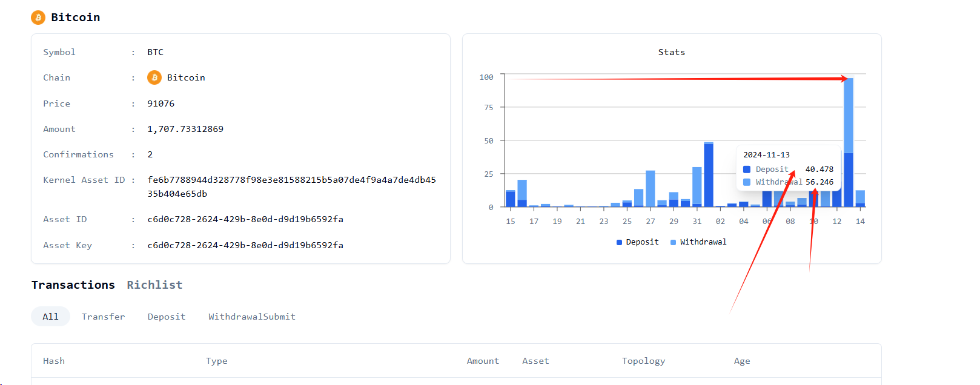Click the Price value 91076
980x385 pixels.
tap(161, 104)
